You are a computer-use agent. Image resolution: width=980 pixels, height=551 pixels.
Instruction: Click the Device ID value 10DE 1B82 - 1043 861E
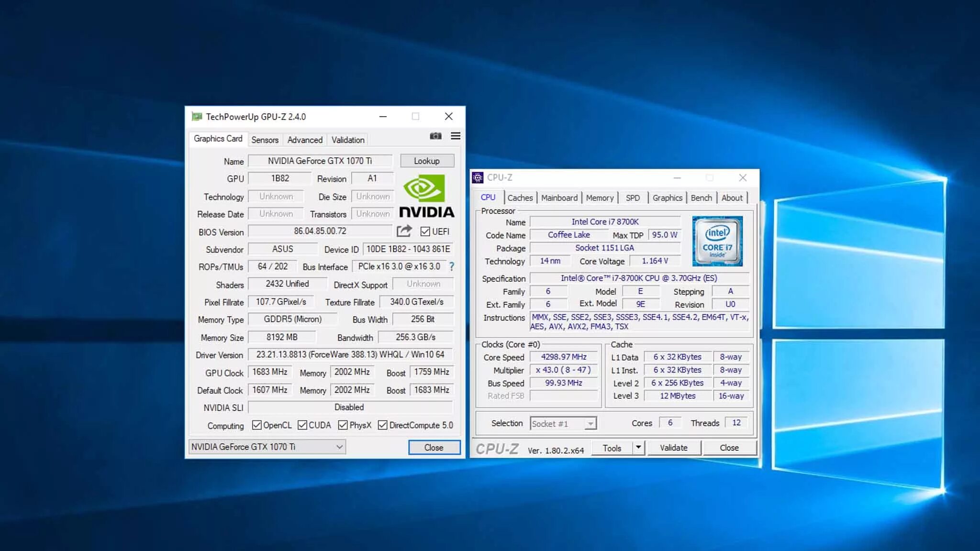pos(408,249)
